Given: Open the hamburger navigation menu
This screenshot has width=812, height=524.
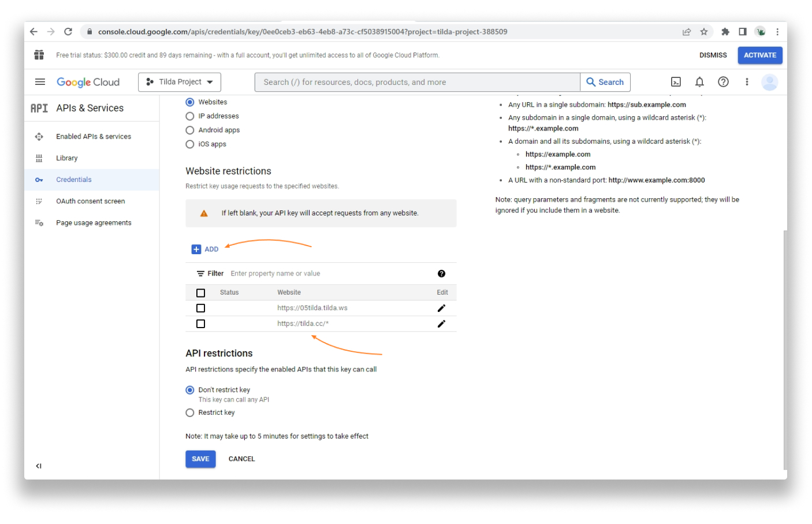Looking at the screenshot, I should click(x=40, y=82).
